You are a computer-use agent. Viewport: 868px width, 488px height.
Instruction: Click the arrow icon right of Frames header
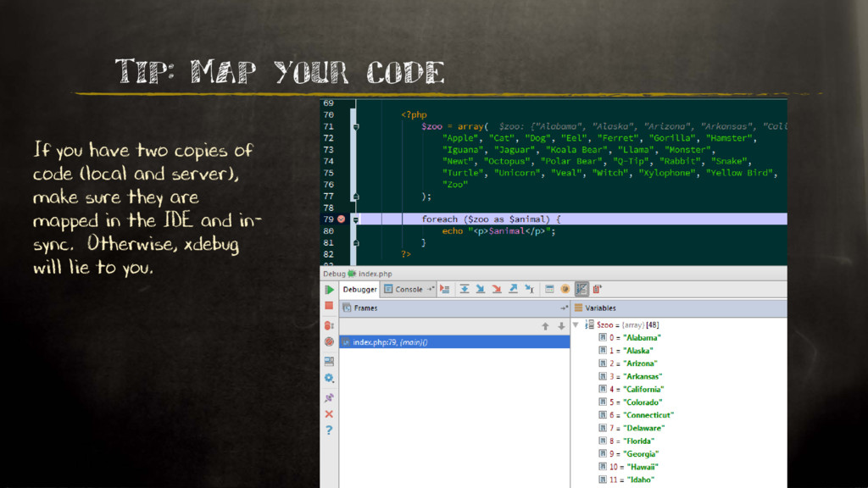564,308
